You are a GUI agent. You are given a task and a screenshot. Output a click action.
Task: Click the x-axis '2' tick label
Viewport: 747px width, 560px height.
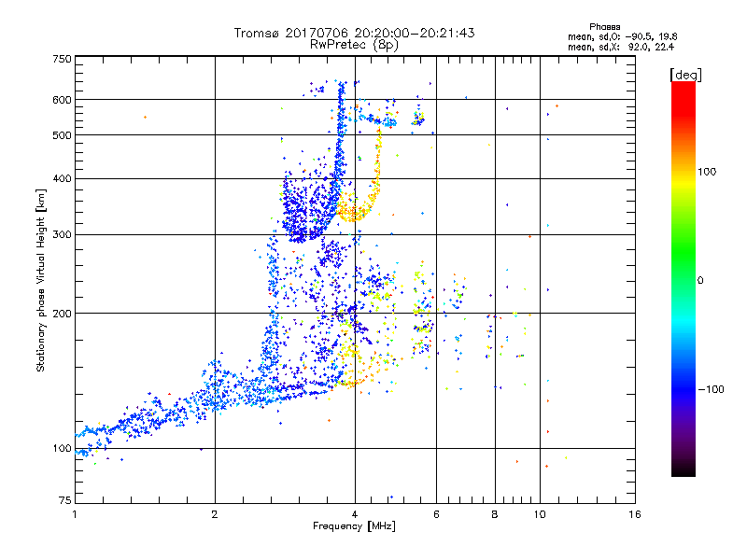215,514
